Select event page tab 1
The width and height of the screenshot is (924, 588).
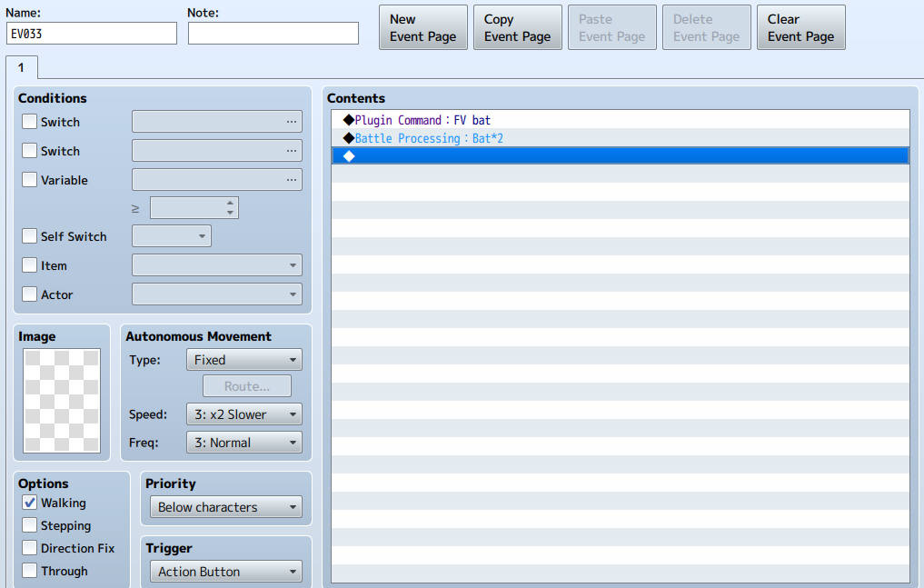(22, 68)
